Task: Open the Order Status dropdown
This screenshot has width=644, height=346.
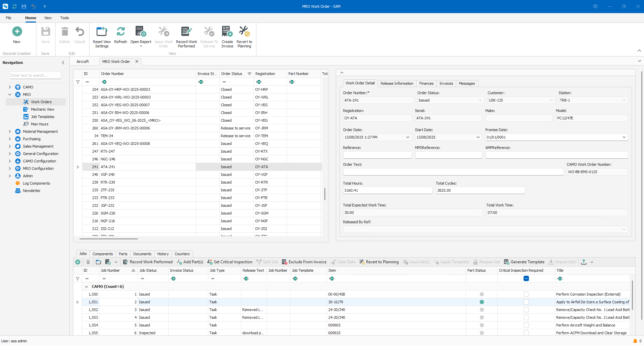Action: 480,100
